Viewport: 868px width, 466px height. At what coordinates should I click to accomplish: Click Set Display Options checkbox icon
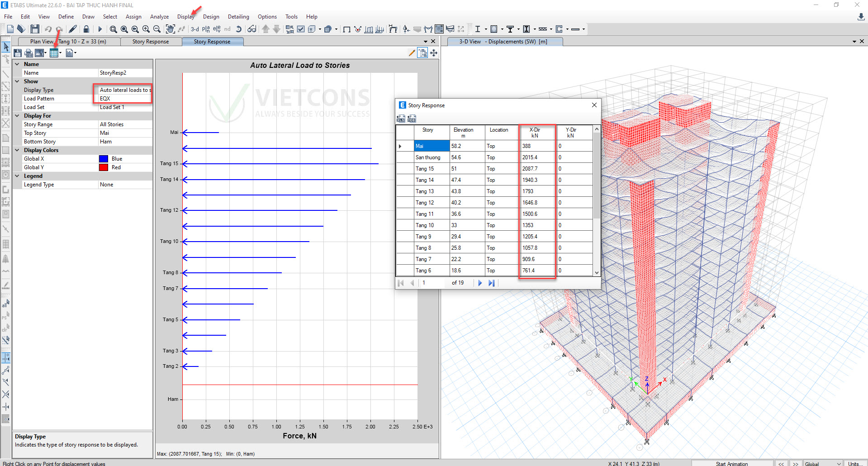click(301, 29)
